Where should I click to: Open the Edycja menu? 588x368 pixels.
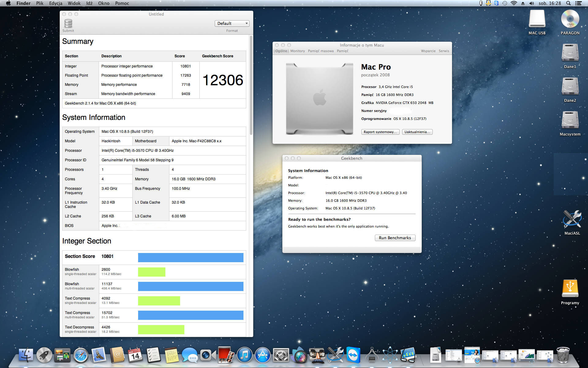pos(55,3)
